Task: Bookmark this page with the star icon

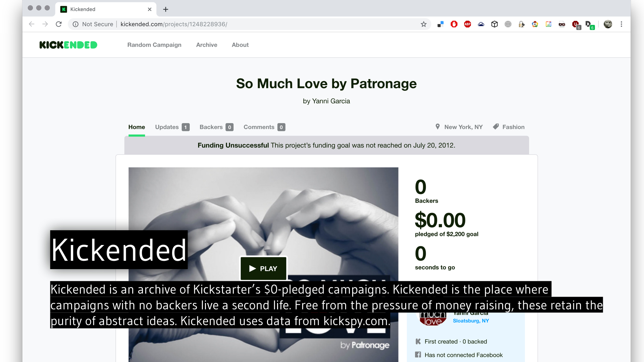Action: (x=424, y=24)
